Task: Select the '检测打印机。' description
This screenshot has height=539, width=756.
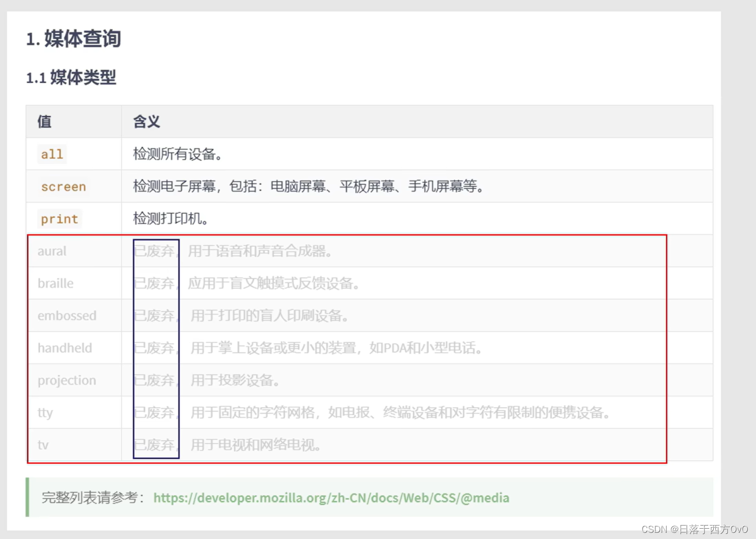Action: 171,219
